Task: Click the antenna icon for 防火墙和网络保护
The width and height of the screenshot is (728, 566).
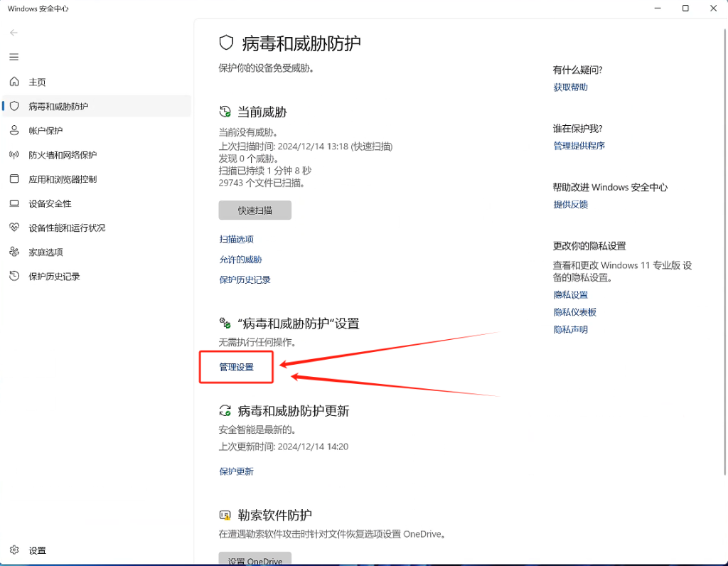Action: (14, 154)
